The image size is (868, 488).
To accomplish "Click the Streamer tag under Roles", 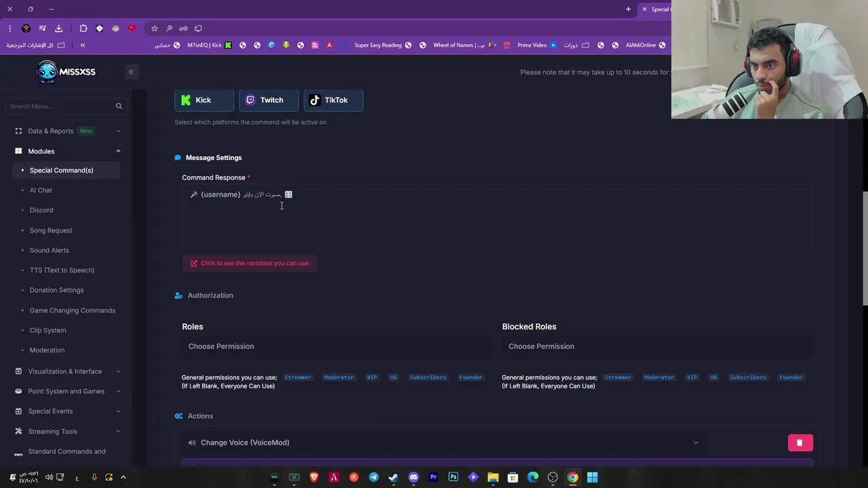I will pos(298,378).
